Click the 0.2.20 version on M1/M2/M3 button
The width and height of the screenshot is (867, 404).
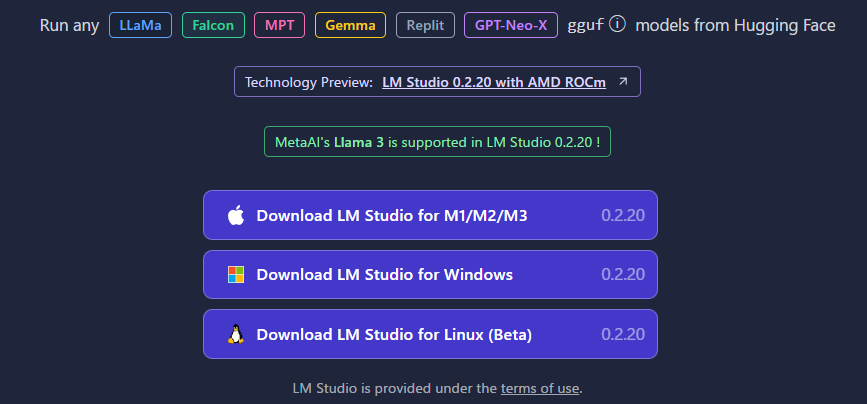(623, 215)
